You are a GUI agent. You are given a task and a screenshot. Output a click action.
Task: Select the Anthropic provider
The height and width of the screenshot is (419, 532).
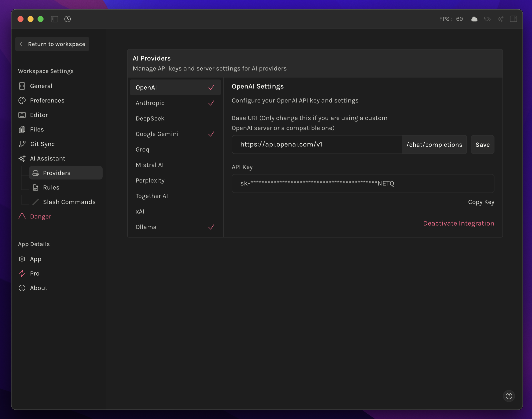pos(175,103)
